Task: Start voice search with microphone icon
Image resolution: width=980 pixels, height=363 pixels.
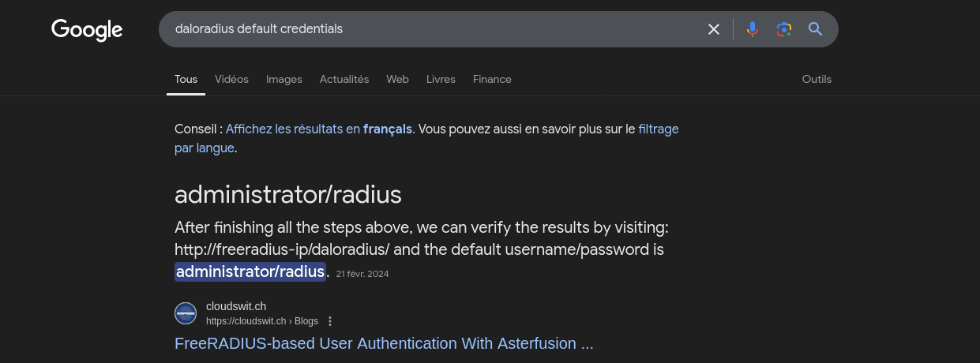Action: click(753, 29)
